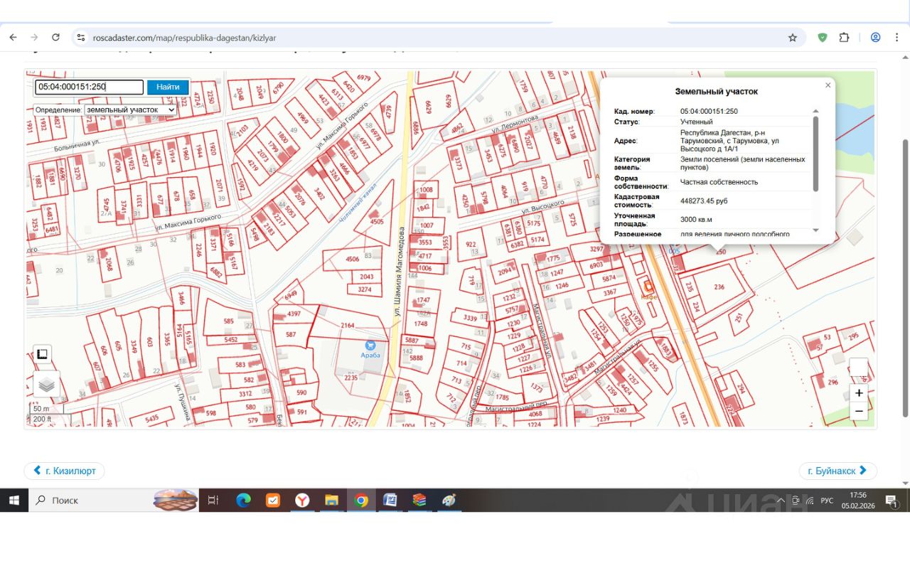Go to г. Буйнакск page
The height and width of the screenshot is (588, 910).
coord(837,471)
